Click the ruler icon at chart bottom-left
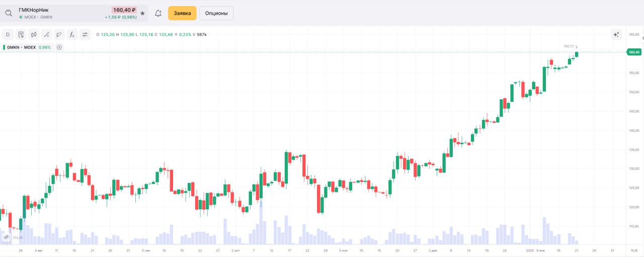 click(6, 237)
